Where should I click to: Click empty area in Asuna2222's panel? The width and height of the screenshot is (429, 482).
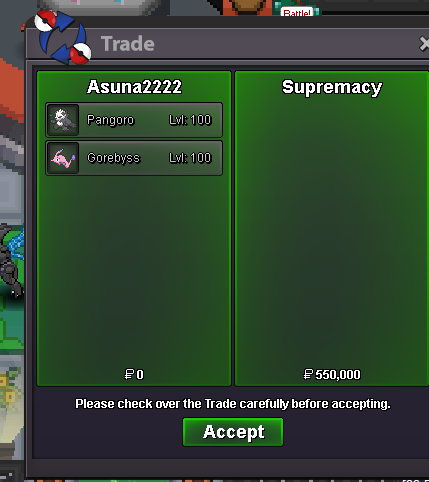134,270
